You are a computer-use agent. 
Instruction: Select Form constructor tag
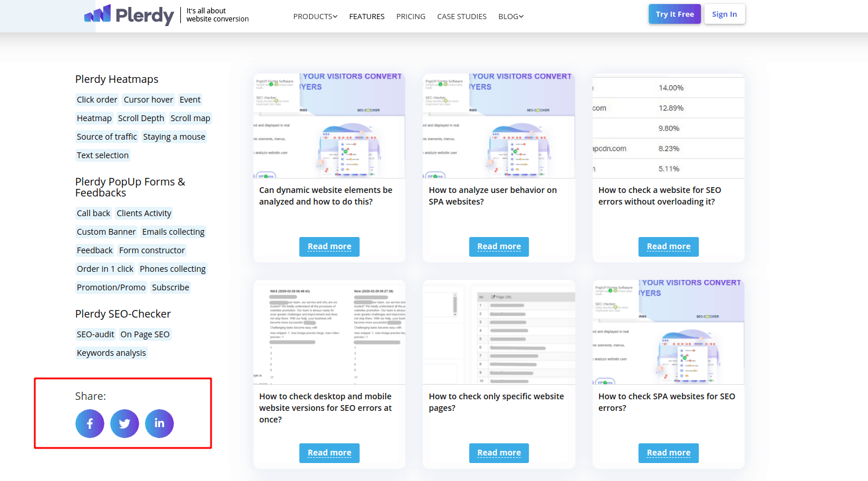tap(152, 250)
